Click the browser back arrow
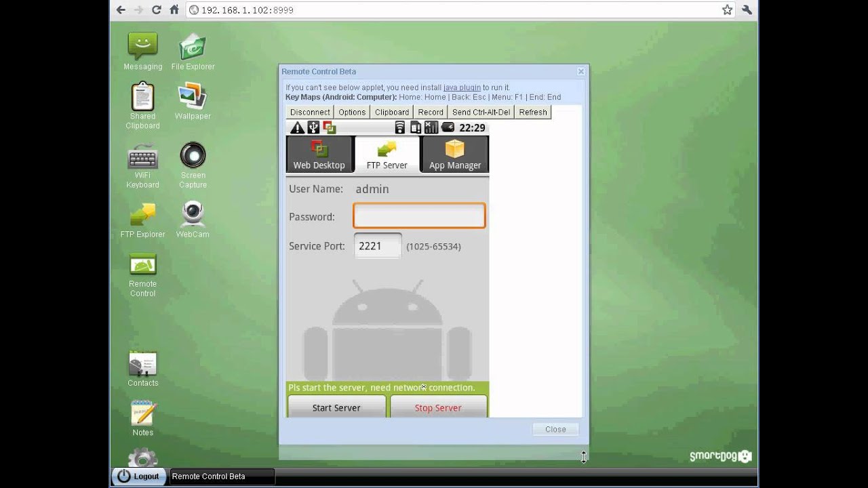Viewport: 868px width, 488px height. (x=121, y=9)
